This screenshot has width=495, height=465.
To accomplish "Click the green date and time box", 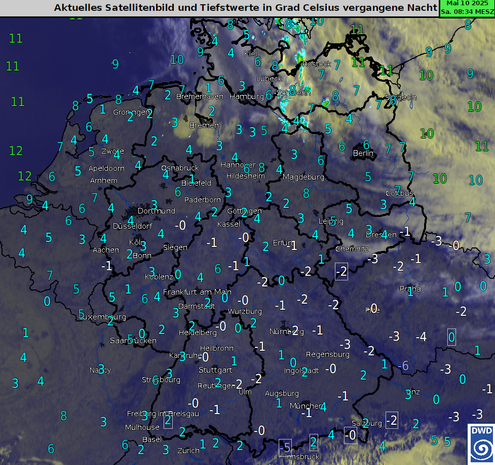I will pos(467,8).
